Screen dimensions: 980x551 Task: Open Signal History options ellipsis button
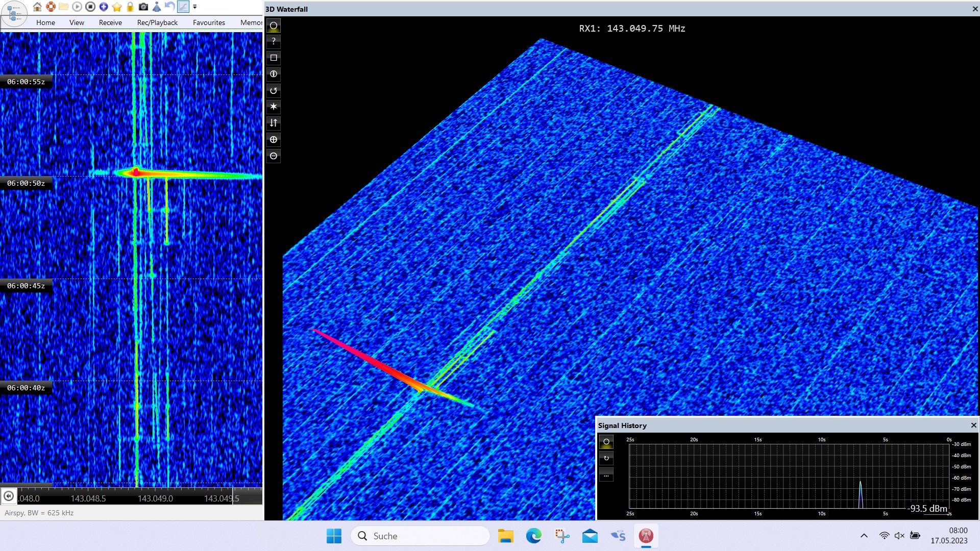[x=606, y=475]
